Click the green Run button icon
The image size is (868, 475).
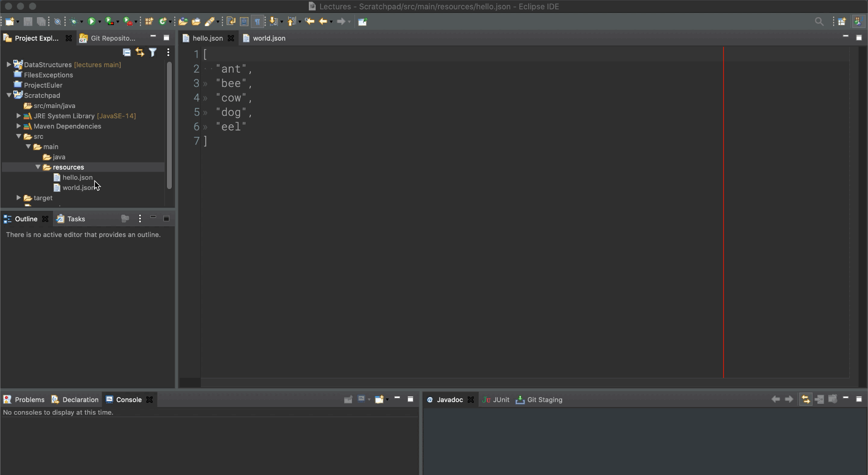(x=91, y=22)
